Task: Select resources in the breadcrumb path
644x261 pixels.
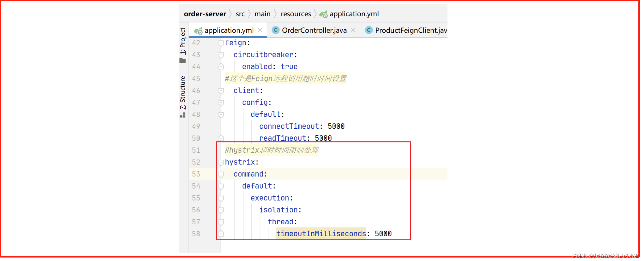Action: 296,14
